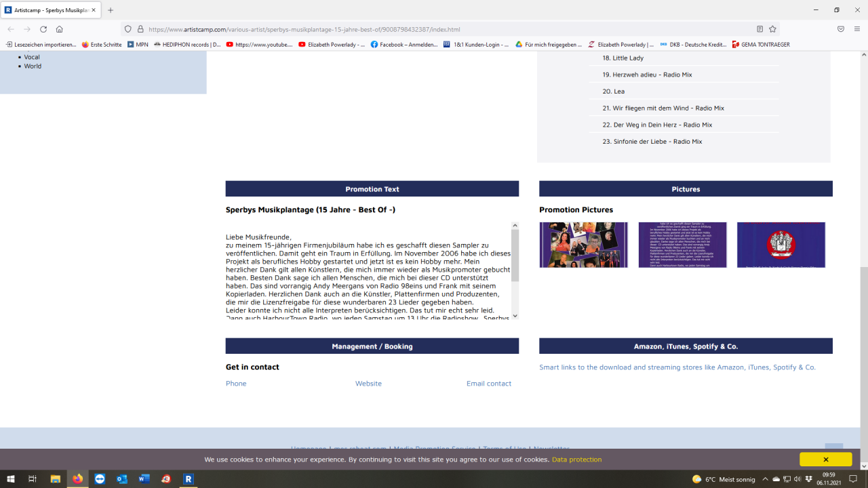Click the promotion text scroll down arrow

point(515,315)
